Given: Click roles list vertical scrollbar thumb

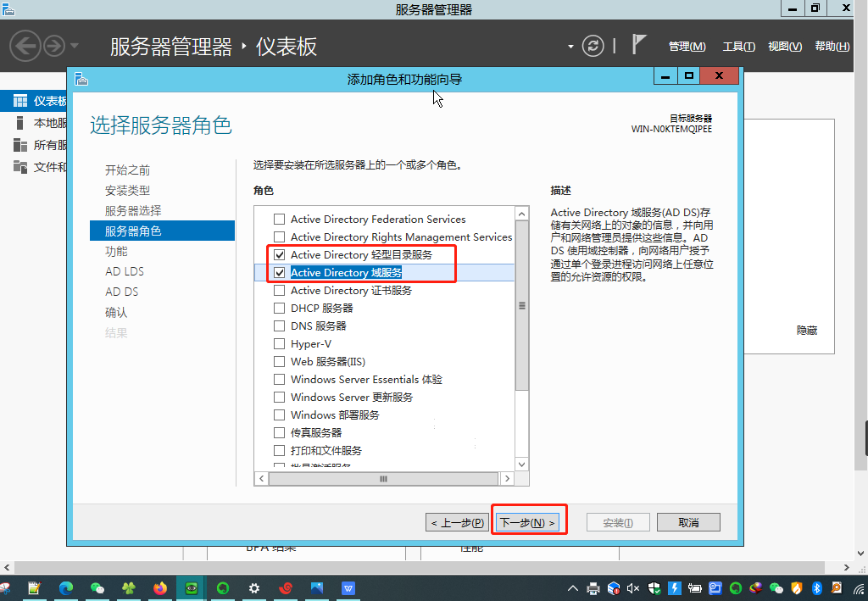Looking at the screenshot, I should pyautogui.click(x=521, y=305).
